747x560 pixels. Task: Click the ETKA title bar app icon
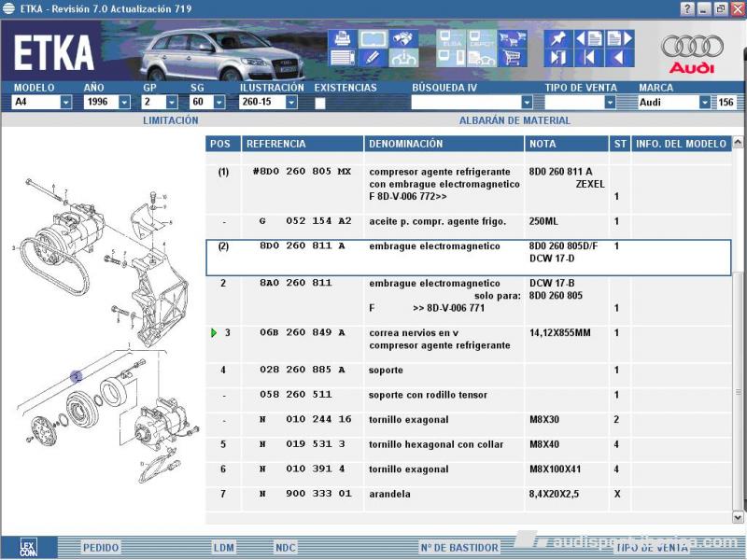pos(8,8)
